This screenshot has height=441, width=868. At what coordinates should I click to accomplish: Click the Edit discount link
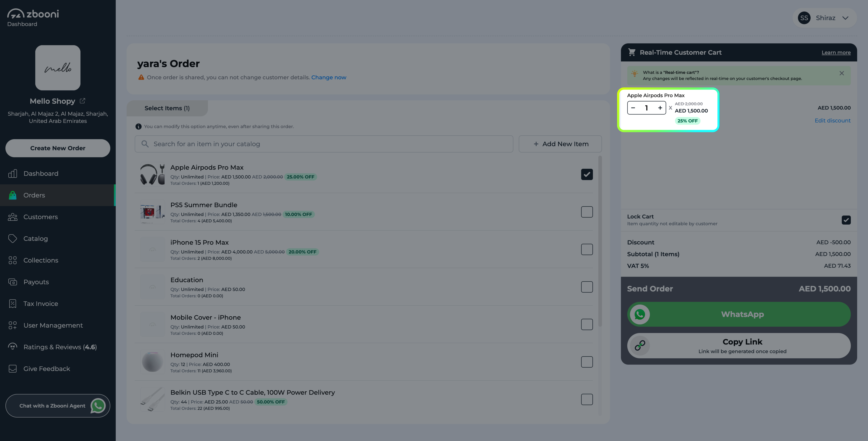coord(832,121)
